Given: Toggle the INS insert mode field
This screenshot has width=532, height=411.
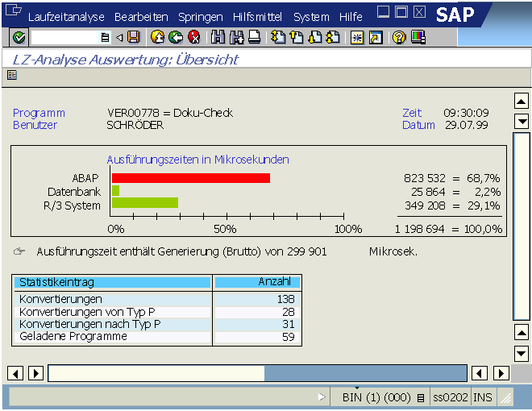Looking at the screenshot, I should coord(483,397).
